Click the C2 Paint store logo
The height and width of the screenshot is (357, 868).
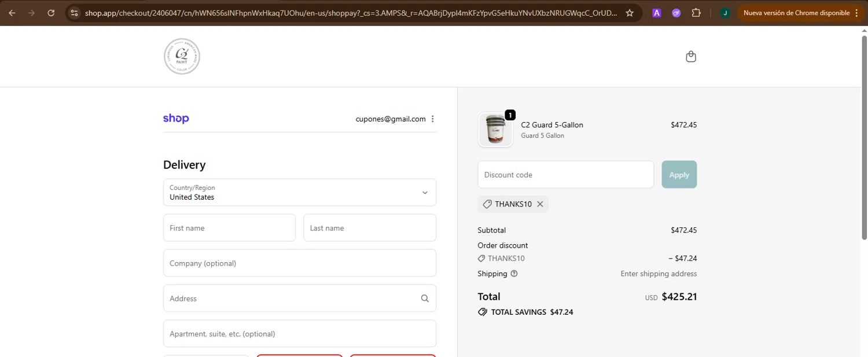coord(182,56)
